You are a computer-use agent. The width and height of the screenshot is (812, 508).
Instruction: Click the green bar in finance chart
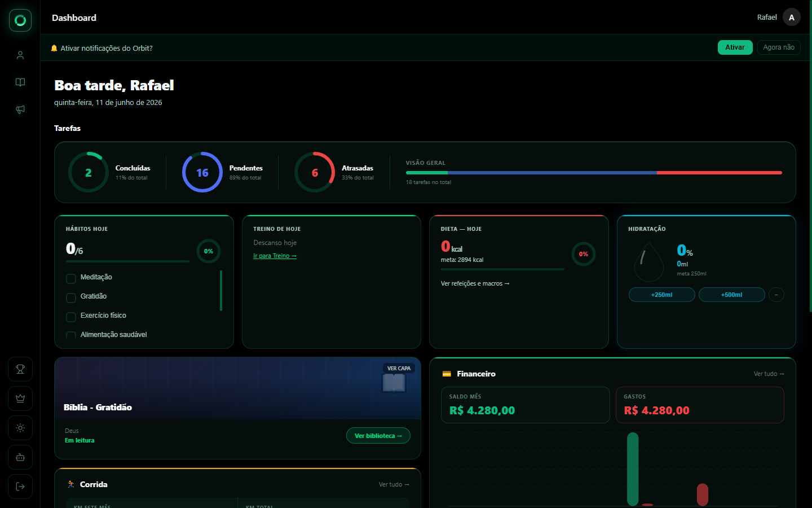[633, 469]
